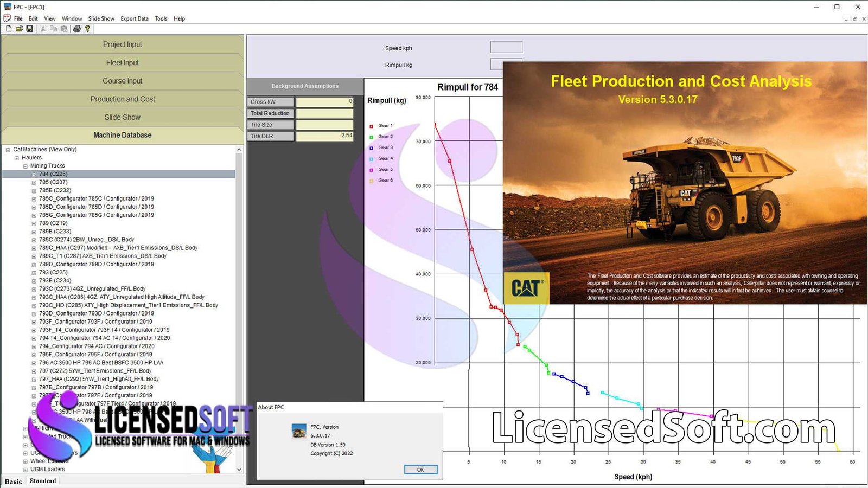Click the Gear 6 yellow legend marker

(372, 181)
